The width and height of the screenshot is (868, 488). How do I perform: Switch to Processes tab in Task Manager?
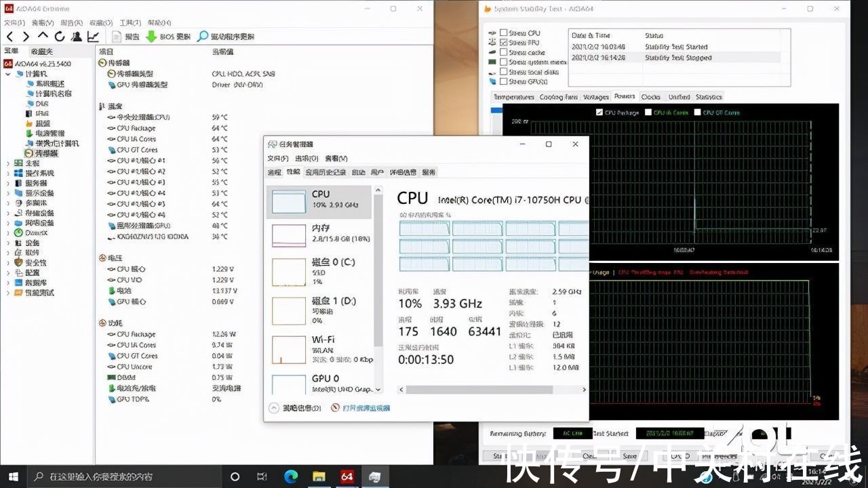(x=274, y=172)
